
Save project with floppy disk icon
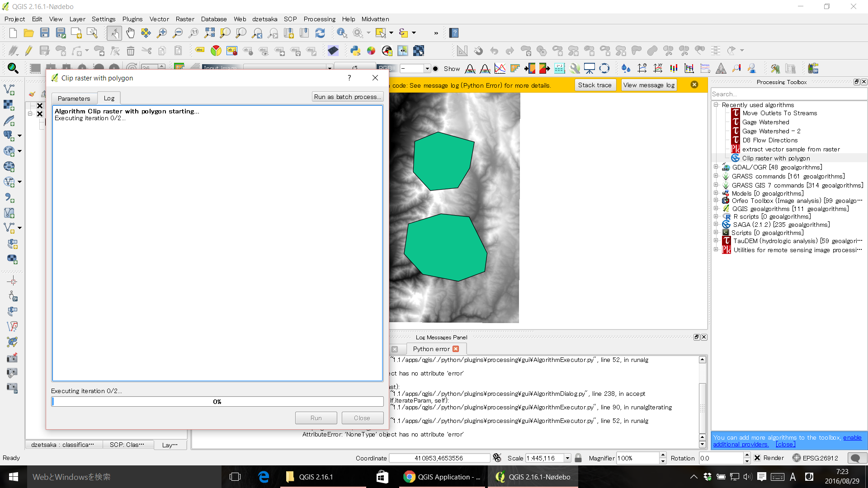coord(44,33)
